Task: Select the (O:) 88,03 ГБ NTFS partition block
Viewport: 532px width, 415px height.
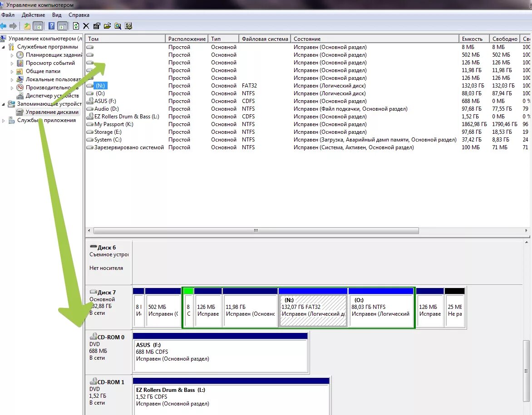Action: click(381, 308)
